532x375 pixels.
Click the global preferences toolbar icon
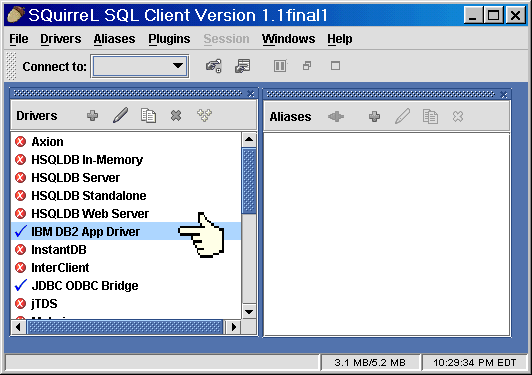[x=214, y=66]
